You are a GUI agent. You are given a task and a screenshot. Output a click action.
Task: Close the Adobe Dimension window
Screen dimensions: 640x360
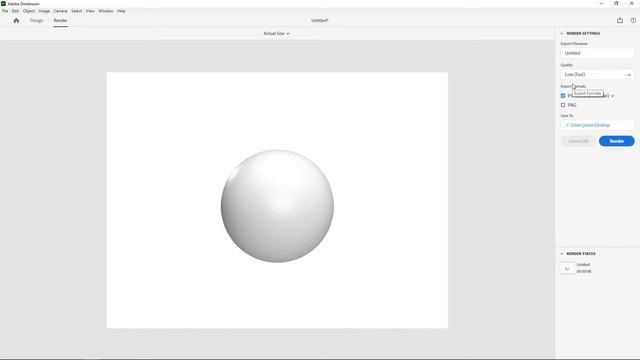(x=631, y=4)
